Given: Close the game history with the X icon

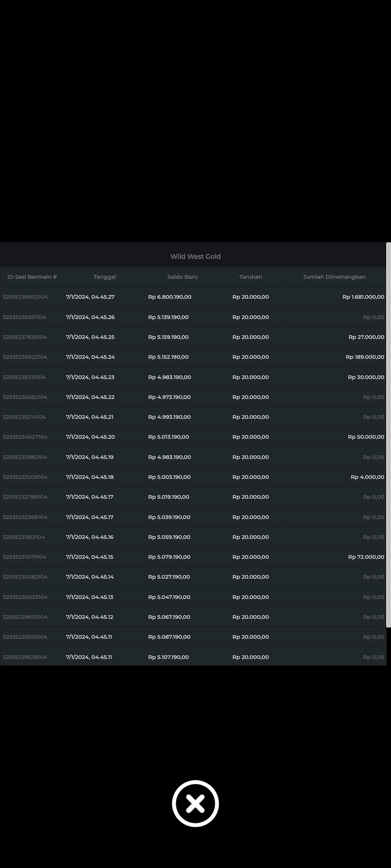Looking at the screenshot, I should 195,803.
